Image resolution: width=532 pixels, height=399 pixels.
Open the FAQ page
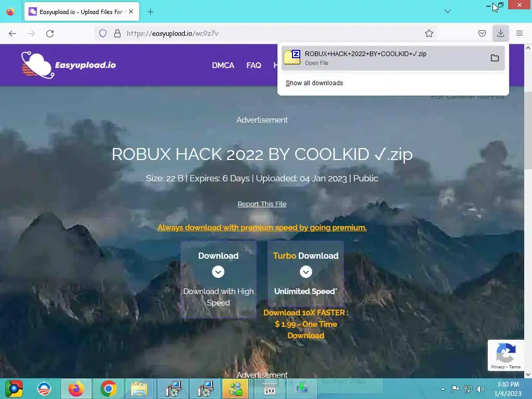click(254, 65)
